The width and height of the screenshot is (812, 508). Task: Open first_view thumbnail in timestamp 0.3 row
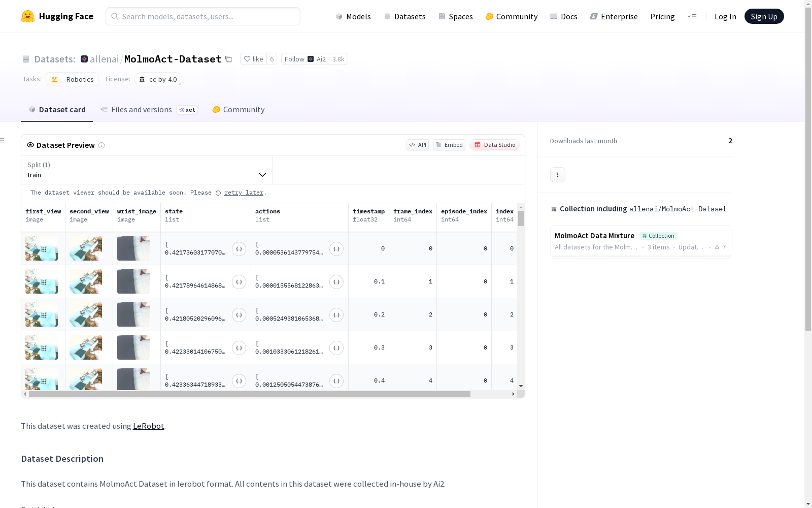(42, 347)
